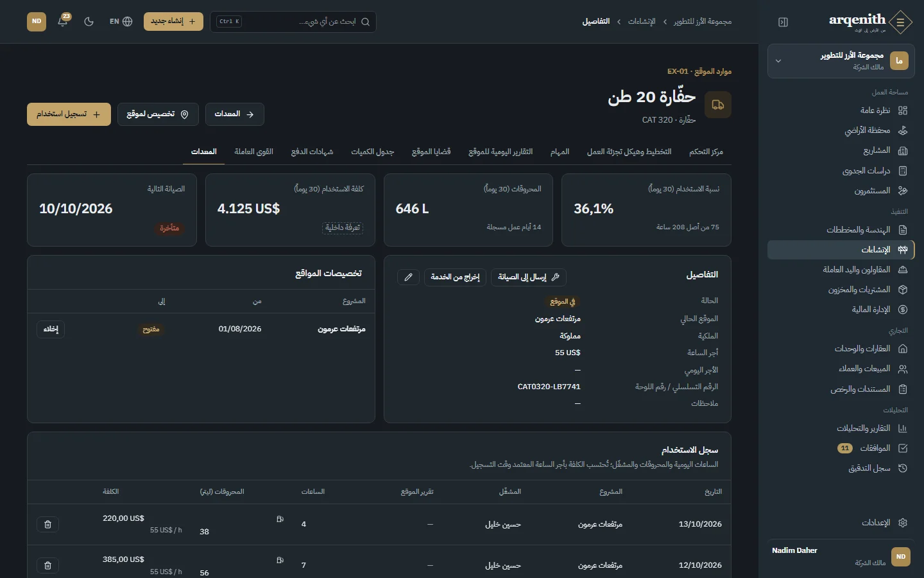924x578 pixels.
Task: Focus the search field ابحث عن أي شيء
Action: [x=293, y=22]
